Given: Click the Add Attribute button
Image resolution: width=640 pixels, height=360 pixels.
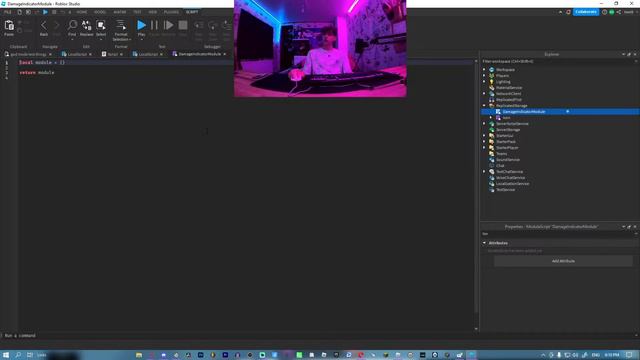Looking at the screenshot, I should [563, 261].
